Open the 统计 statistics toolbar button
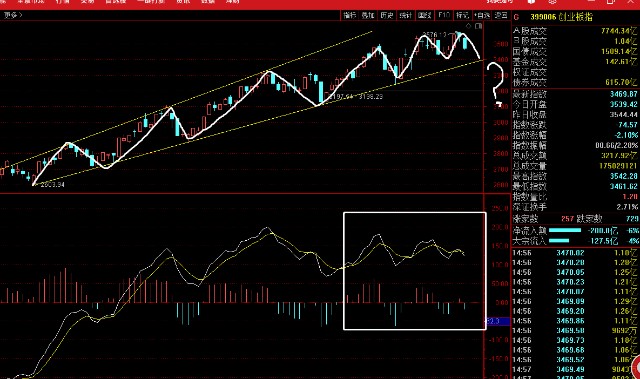Screen dimensions: 640x379 (x=406, y=15)
